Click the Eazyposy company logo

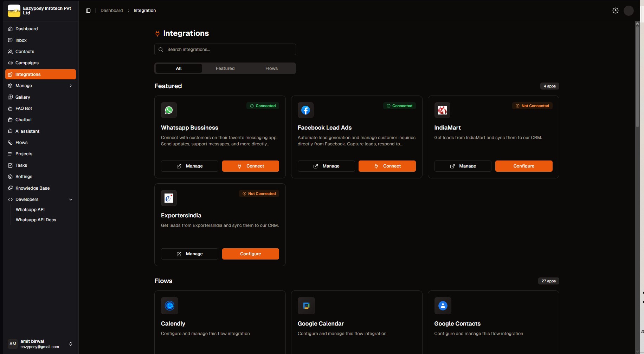point(13,10)
